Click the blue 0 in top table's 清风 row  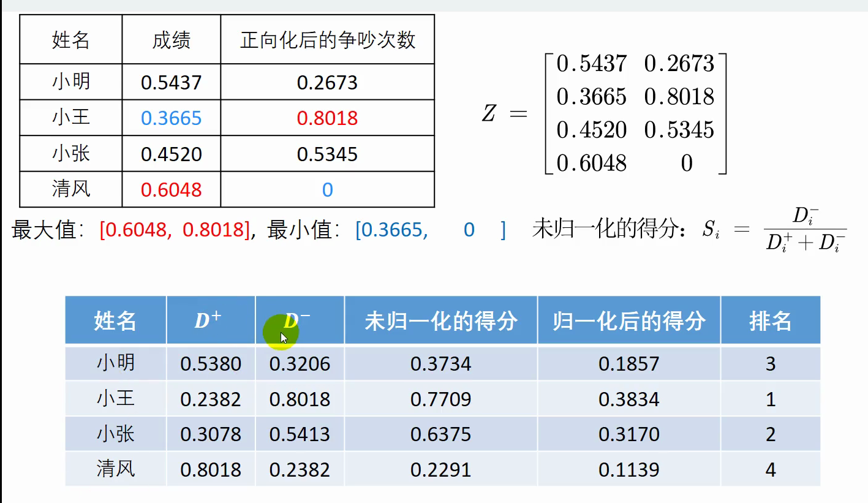coord(328,190)
